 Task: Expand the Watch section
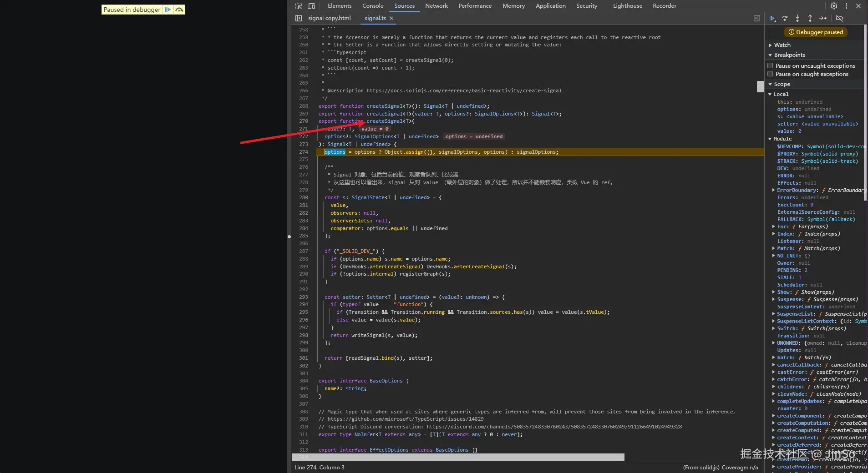click(770, 45)
